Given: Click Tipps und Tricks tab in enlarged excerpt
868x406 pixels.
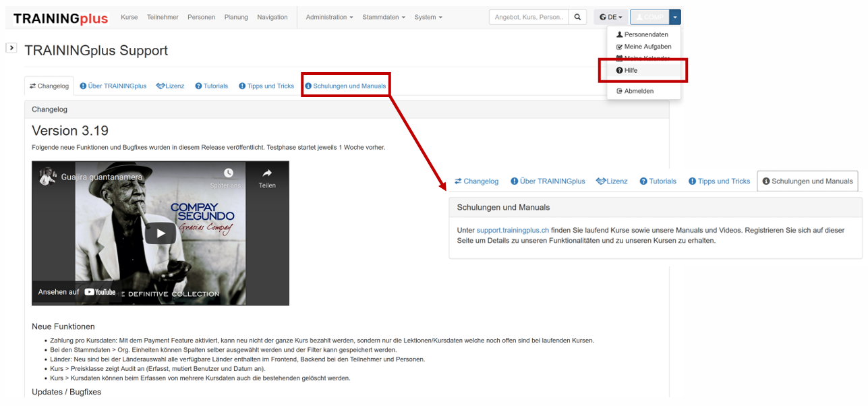Looking at the screenshot, I should coord(719,181).
